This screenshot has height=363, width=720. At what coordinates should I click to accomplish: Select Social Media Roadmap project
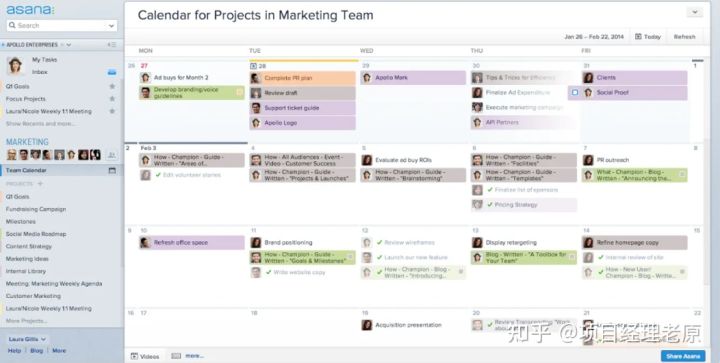point(36,234)
